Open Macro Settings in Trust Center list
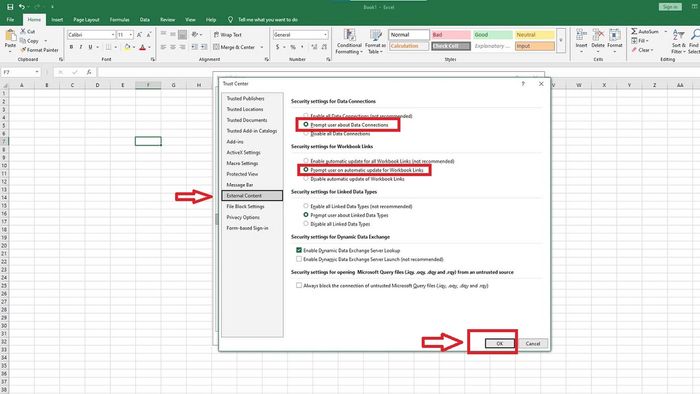700x394 pixels. pyautogui.click(x=242, y=163)
